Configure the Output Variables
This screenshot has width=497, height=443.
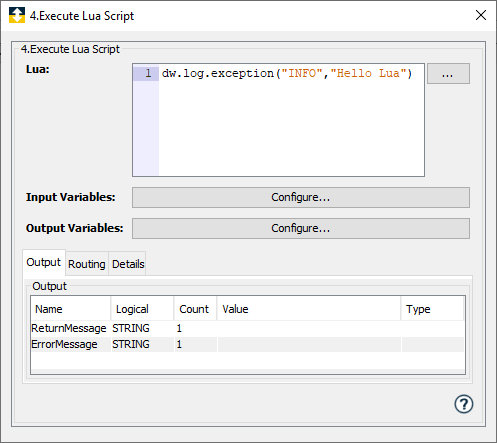tap(301, 228)
